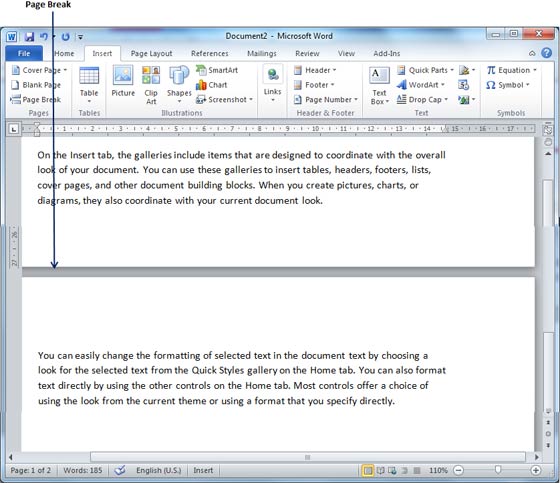
Task: Click the Blank Page button
Action: click(x=36, y=85)
